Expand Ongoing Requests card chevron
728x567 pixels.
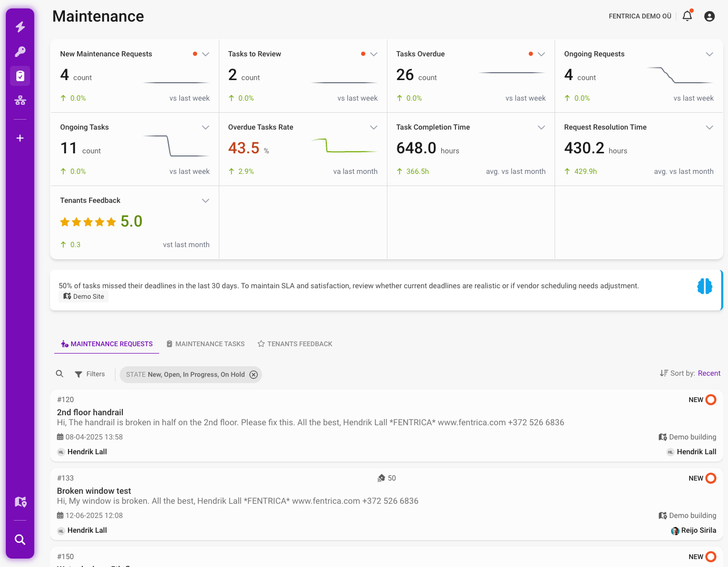[x=710, y=54]
